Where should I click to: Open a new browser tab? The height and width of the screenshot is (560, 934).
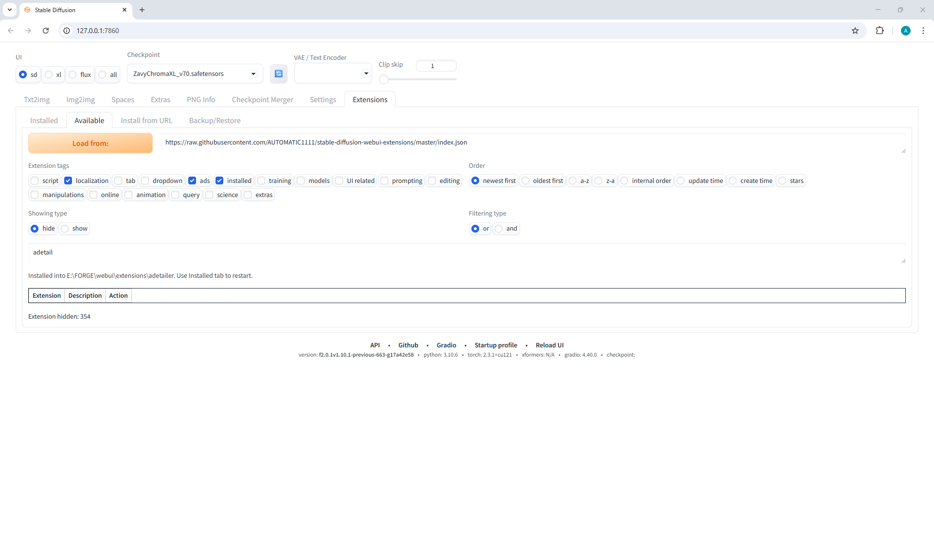point(142,10)
